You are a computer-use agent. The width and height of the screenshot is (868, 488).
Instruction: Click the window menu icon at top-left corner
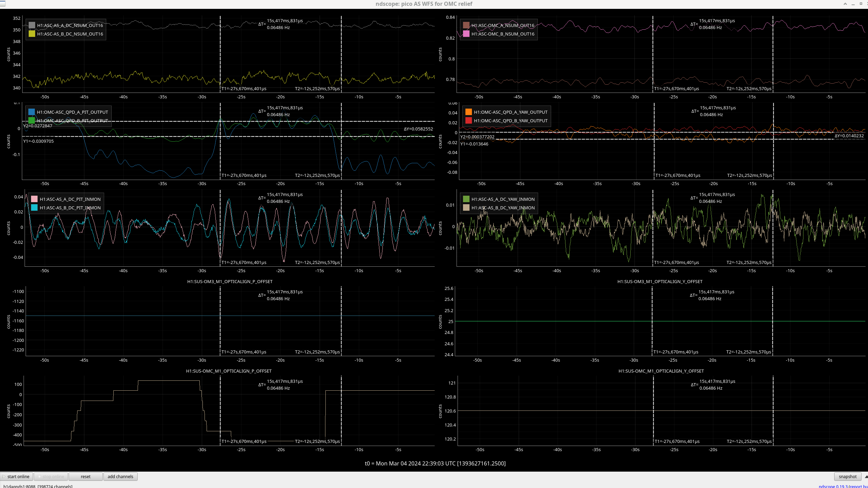[x=2, y=3]
